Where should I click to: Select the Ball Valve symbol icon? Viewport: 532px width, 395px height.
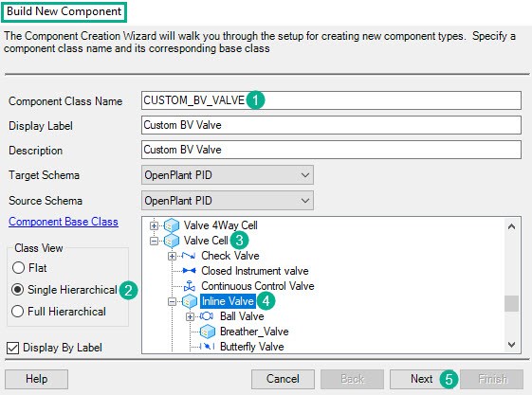coord(207,316)
